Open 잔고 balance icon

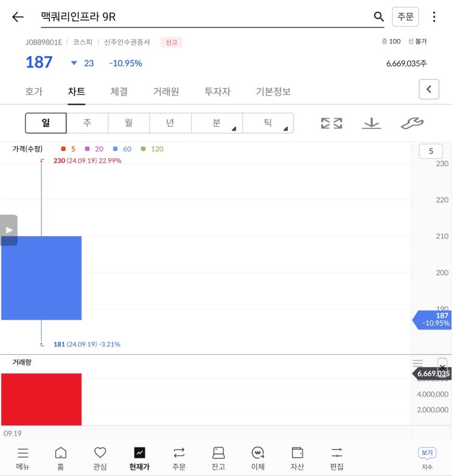coord(218,458)
